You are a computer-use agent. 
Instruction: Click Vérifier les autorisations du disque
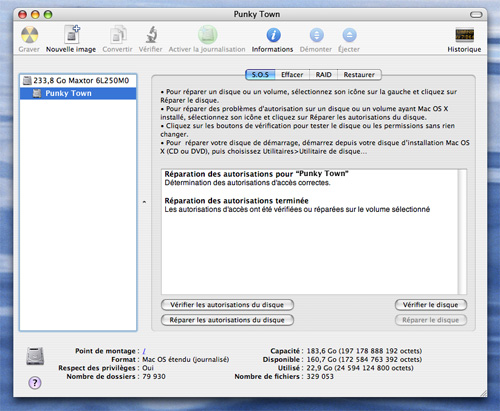pyautogui.click(x=227, y=305)
